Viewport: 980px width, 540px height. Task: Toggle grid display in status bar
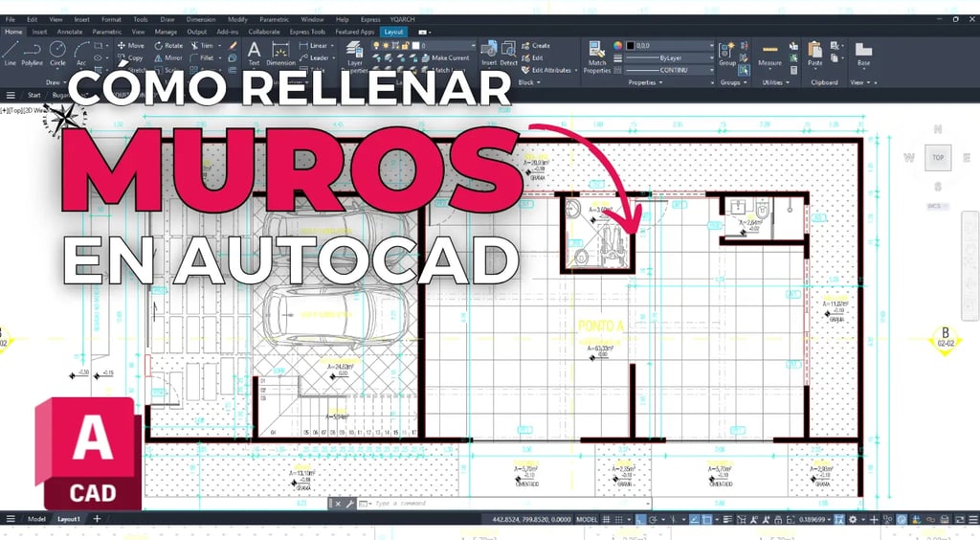pyautogui.click(x=606, y=519)
